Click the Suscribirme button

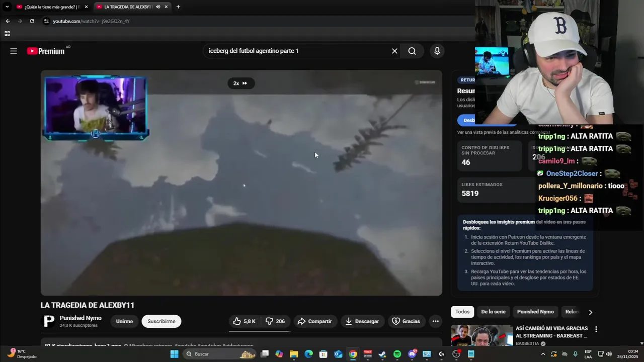click(162, 321)
